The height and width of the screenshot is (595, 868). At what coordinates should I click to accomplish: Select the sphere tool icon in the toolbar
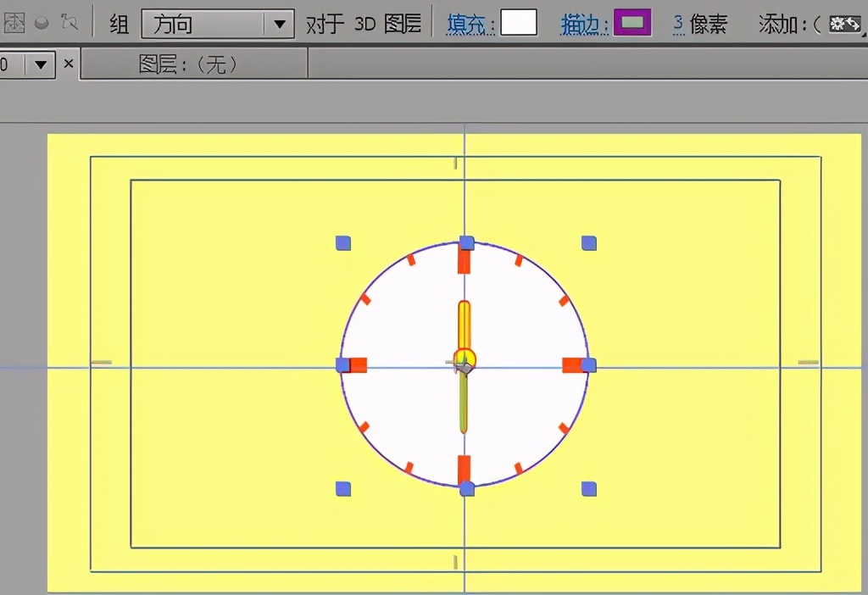(41, 23)
